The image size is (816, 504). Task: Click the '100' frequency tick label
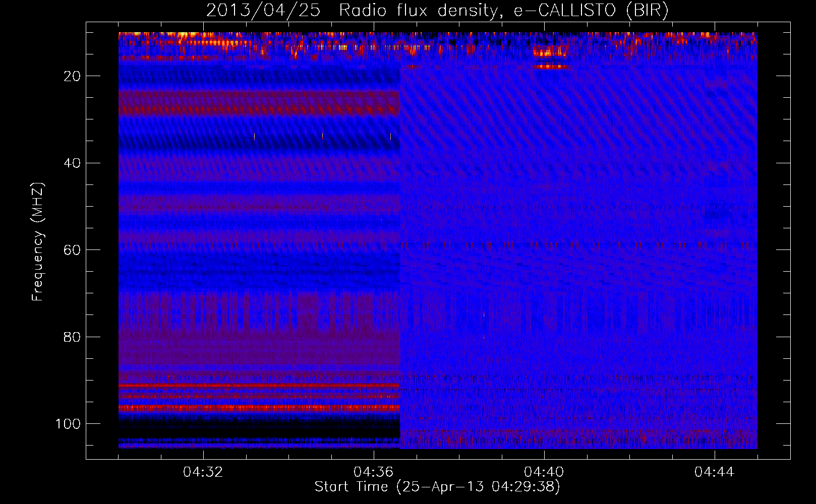pyautogui.click(x=68, y=424)
